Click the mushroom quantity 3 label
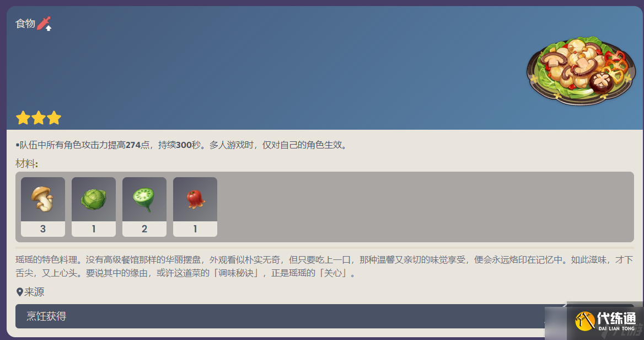644x340 pixels. click(x=42, y=229)
